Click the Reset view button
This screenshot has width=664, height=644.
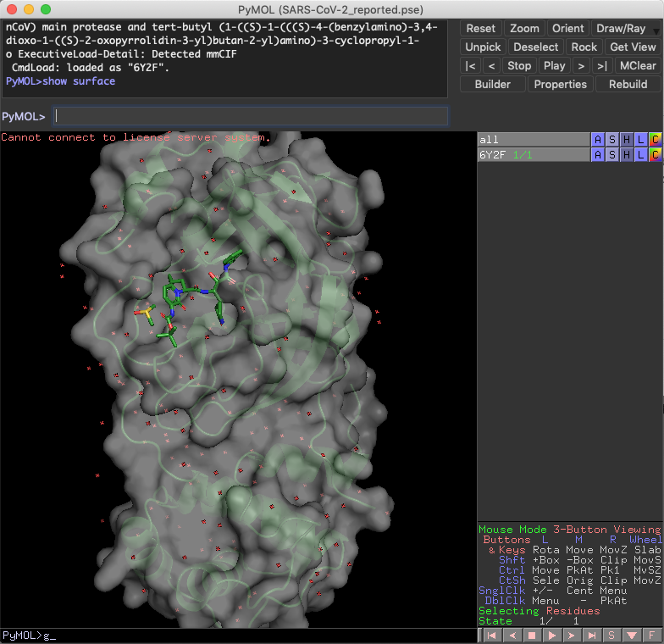coord(481,29)
